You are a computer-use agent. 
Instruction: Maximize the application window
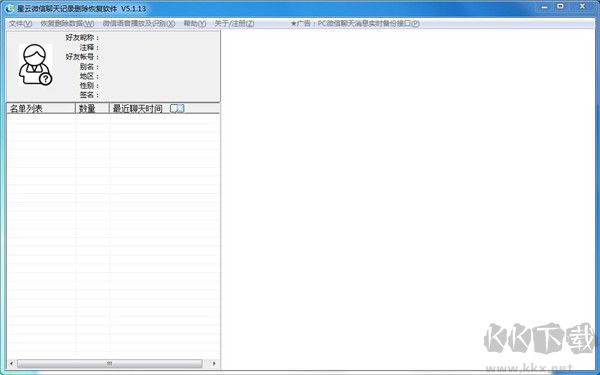pos(561,7)
